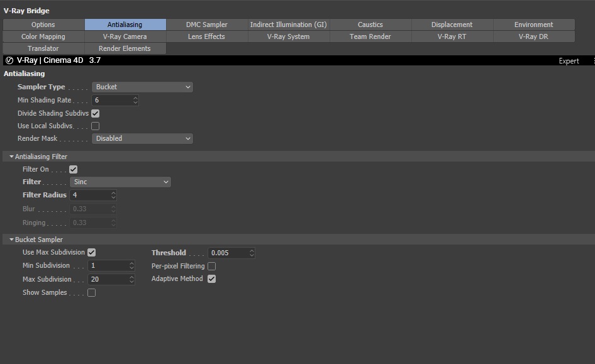Click the Antialiasing section heading
This screenshot has width=595, height=364.
click(x=25, y=74)
